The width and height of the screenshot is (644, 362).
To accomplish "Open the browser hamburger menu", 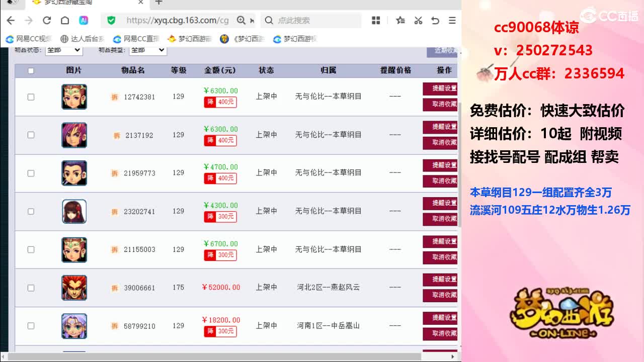I will [452, 21].
